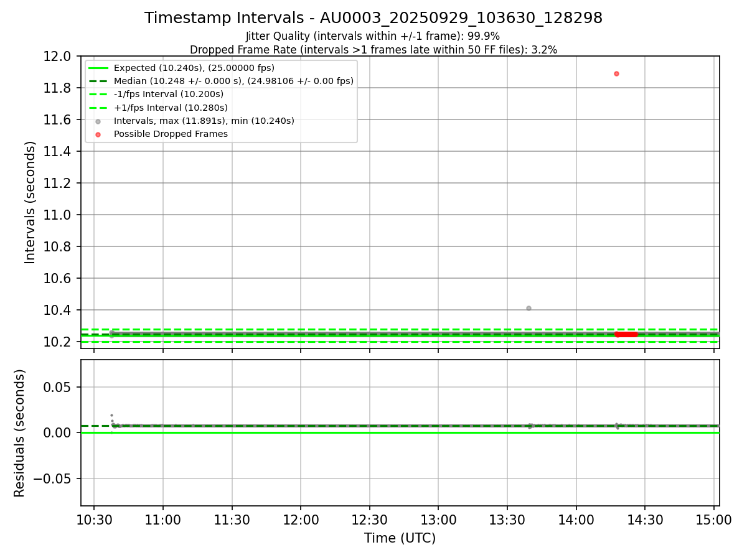Click legend entry 'Expected (10.240s), (25.00000 fps)'
Screen dimensions: 747x560
tap(194, 68)
